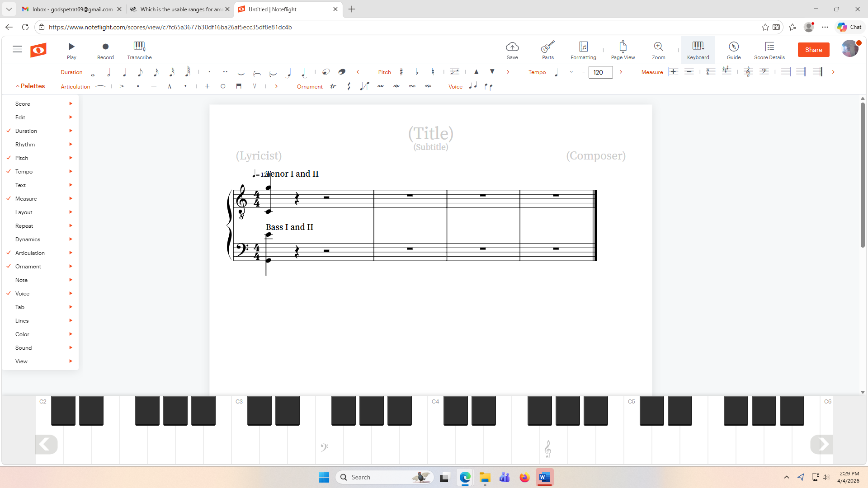Toggle the Keyboard panel
The height and width of the screenshot is (488, 868).
(x=698, y=50)
